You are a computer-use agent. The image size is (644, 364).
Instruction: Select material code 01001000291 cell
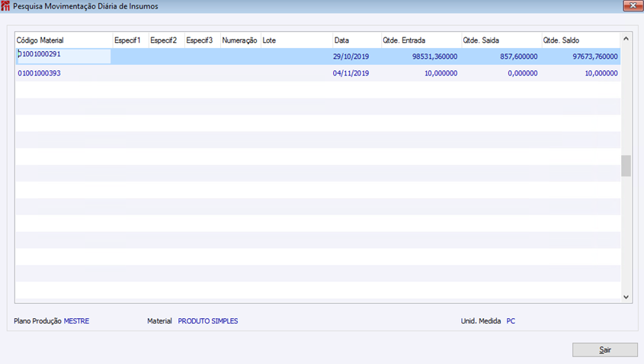click(64, 56)
